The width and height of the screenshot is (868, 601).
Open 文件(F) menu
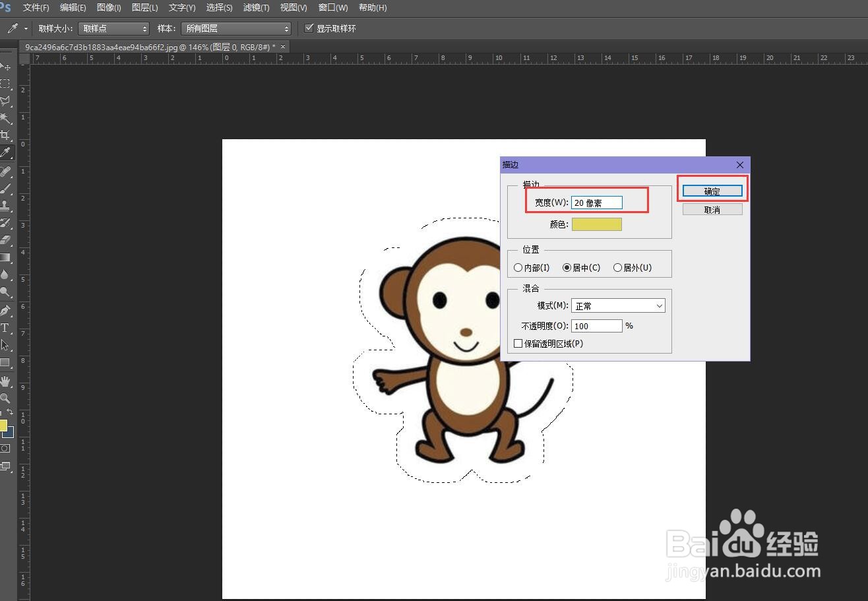pyautogui.click(x=36, y=8)
